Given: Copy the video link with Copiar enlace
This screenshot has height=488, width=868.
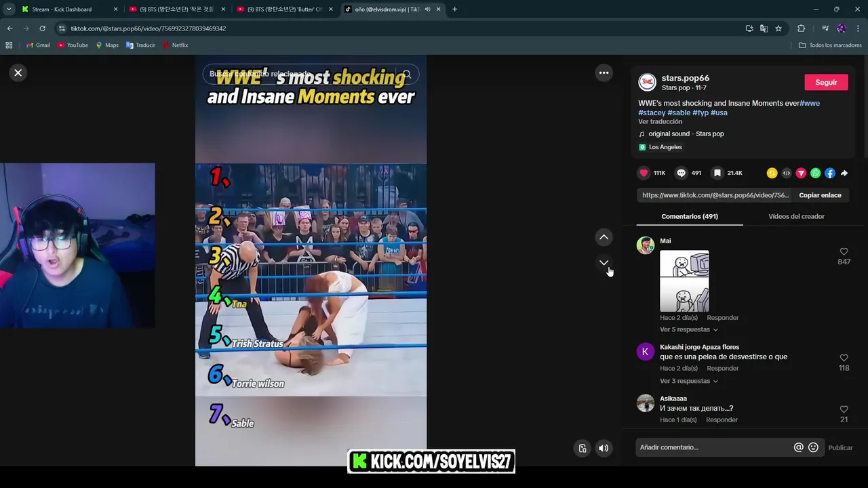Looking at the screenshot, I should pyautogui.click(x=820, y=195).
